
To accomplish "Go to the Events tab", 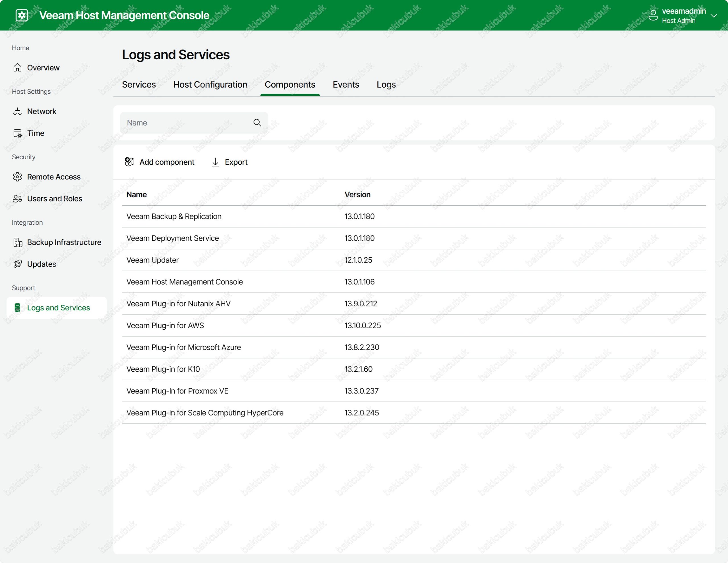I will 346,85.
